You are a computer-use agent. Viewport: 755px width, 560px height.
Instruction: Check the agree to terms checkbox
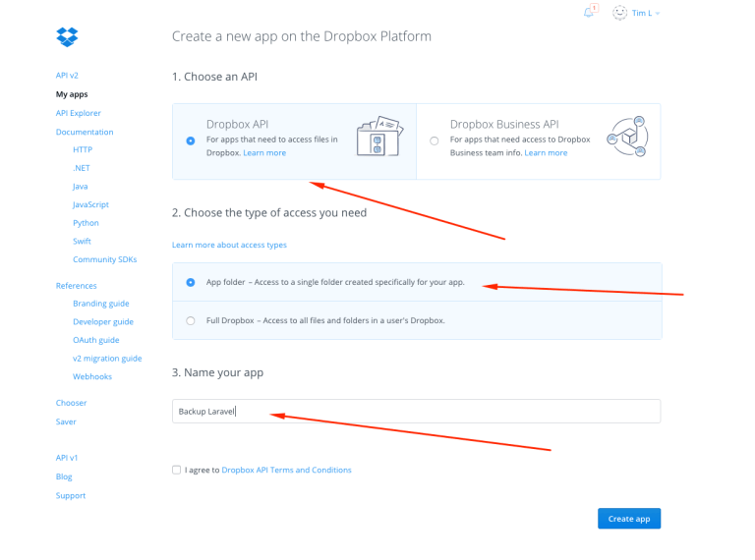(x=176, y=470)
